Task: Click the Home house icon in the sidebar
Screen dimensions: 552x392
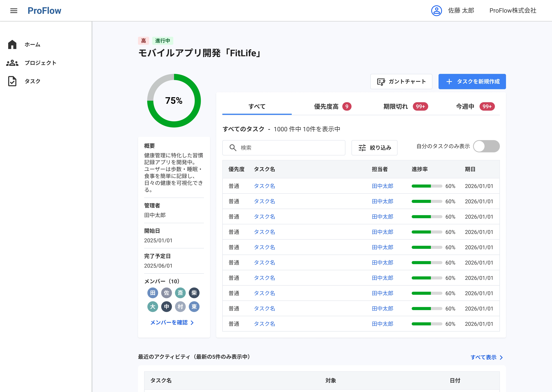Action: click(12, 44)
